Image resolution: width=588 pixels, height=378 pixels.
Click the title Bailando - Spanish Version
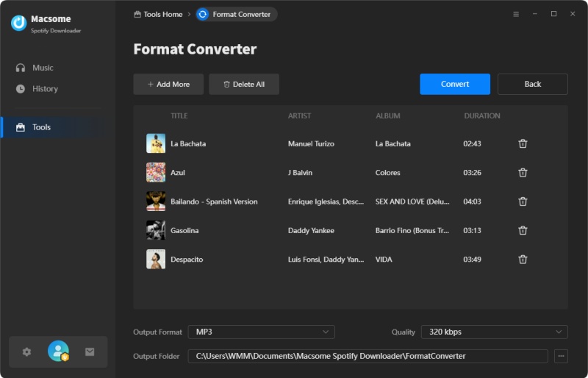point(214,202)
